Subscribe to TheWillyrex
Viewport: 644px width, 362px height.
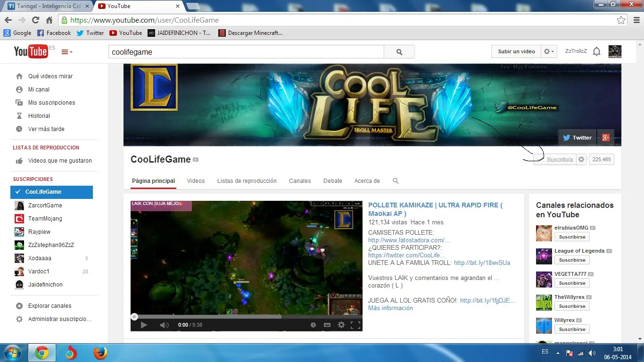coord(572,306)
